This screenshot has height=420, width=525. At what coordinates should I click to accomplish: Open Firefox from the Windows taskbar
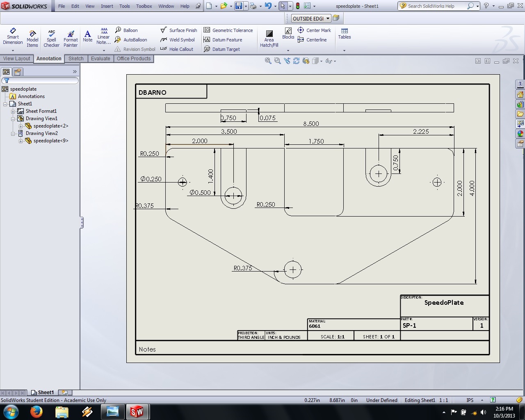(36, 411)
